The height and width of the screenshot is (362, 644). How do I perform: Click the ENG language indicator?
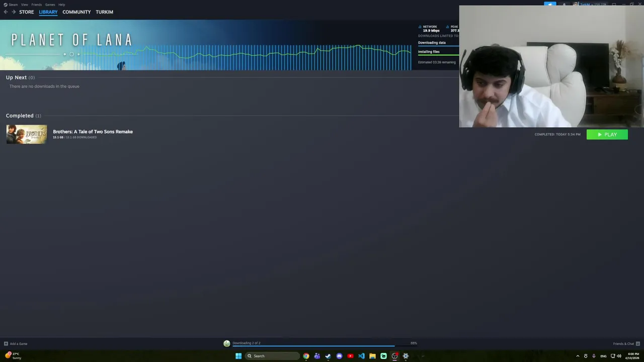tap(603, 356)
